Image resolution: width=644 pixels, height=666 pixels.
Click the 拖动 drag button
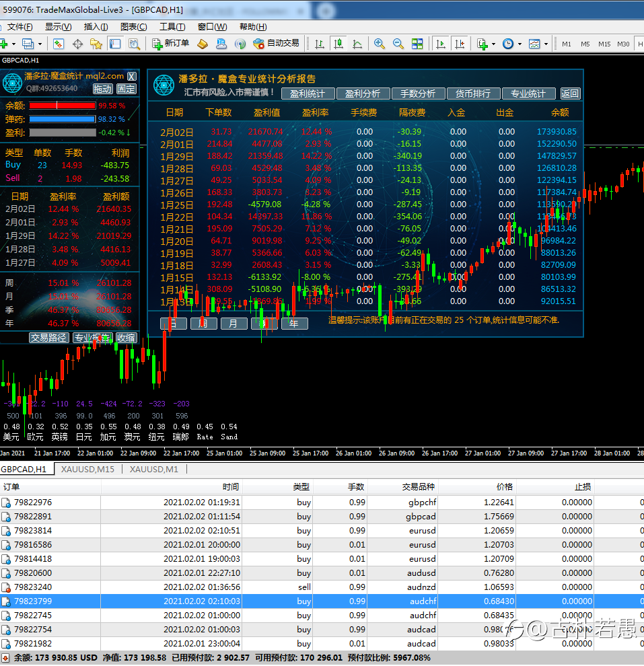click(x=103, y=89)
